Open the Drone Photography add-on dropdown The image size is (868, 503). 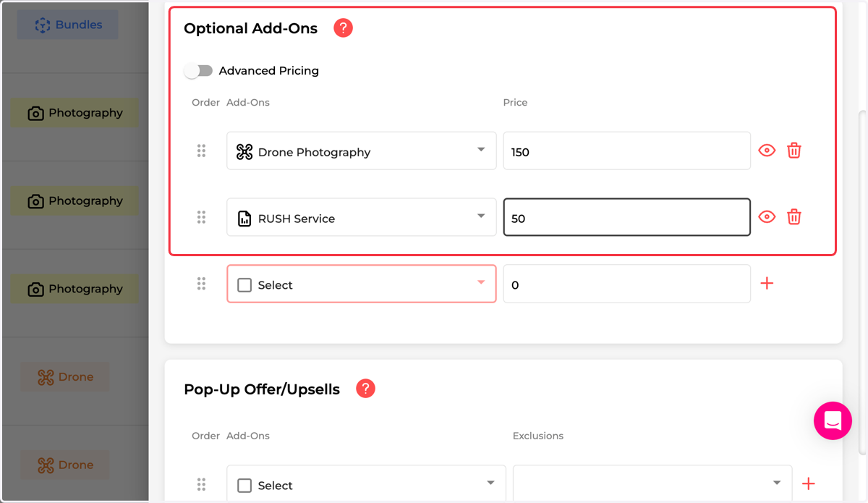pos(362,151)
